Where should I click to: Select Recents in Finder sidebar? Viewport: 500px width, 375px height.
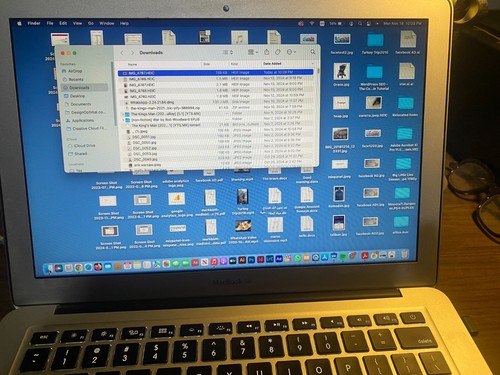(73, 79)
